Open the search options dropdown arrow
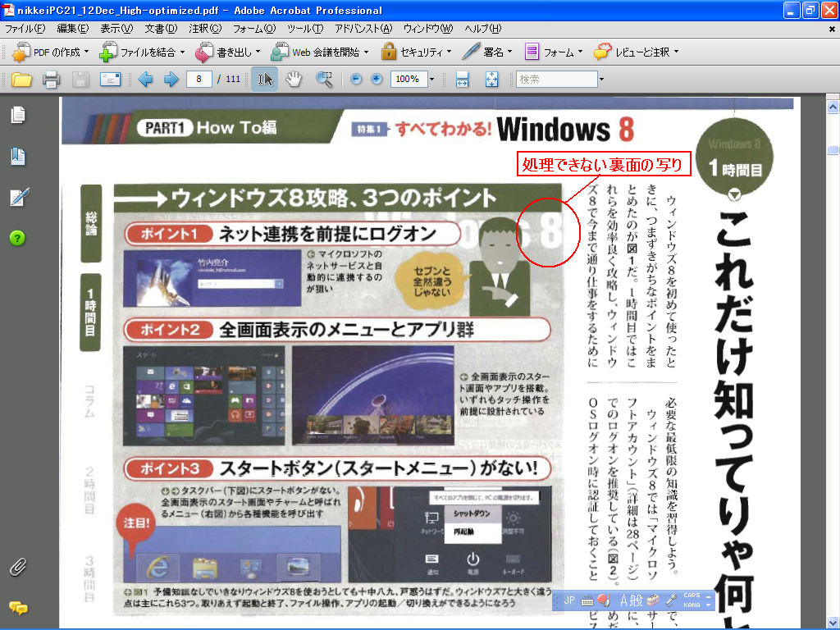Screen dimensions: 840x630 coord(601,80)
